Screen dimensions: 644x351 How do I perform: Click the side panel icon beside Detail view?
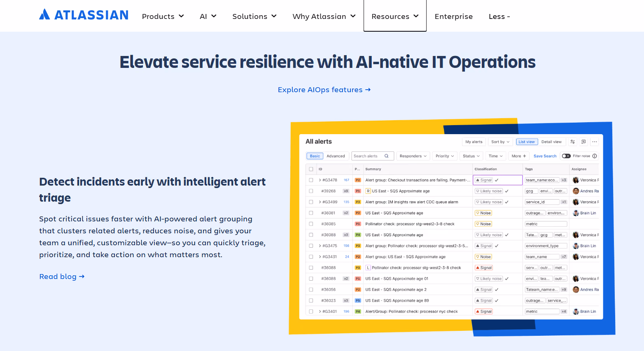tap(583, 142)
